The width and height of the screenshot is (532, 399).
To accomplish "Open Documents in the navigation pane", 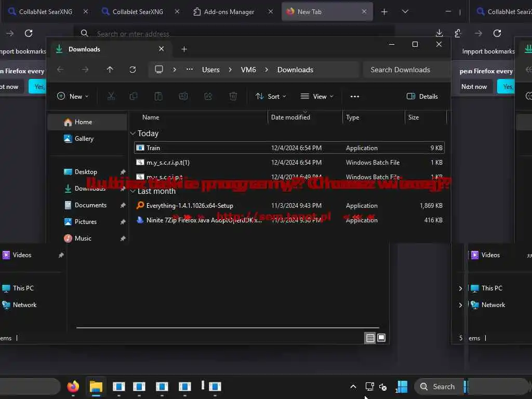I will 87,205.
